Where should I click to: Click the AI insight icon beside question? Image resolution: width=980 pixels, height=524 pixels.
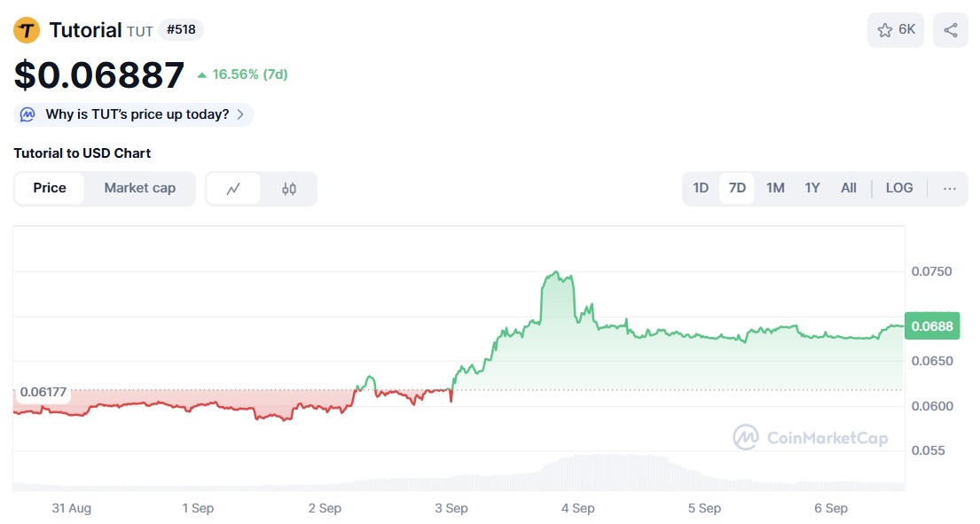[27, 114]
